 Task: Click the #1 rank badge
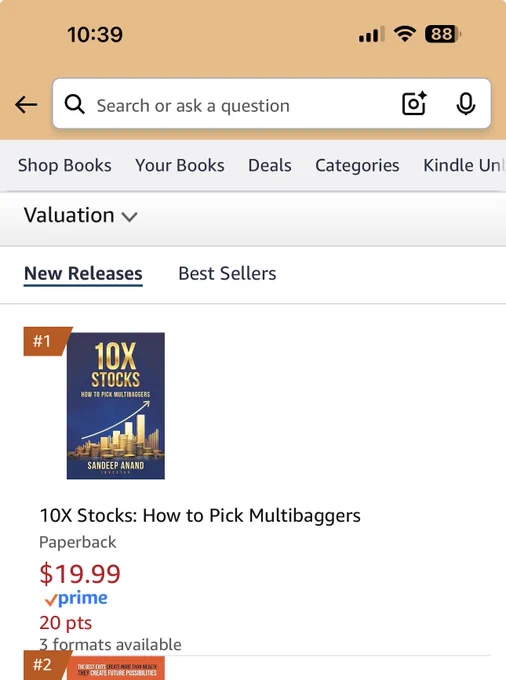click(x=46, y=341)
